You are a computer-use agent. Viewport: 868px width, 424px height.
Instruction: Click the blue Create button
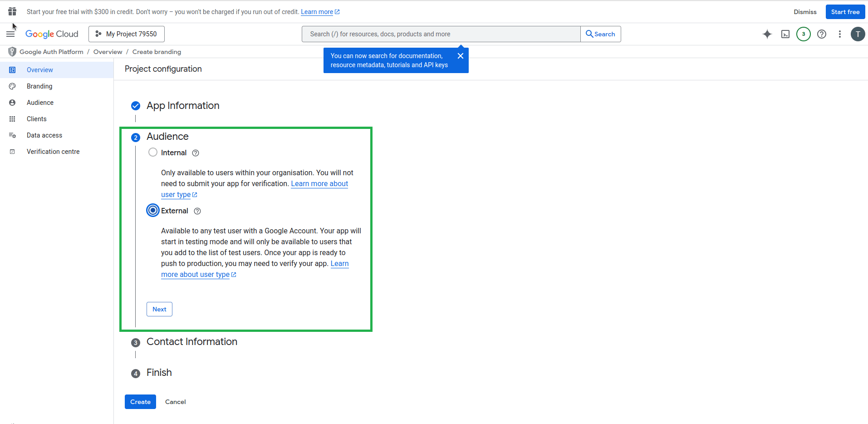[x=140, y=402]
